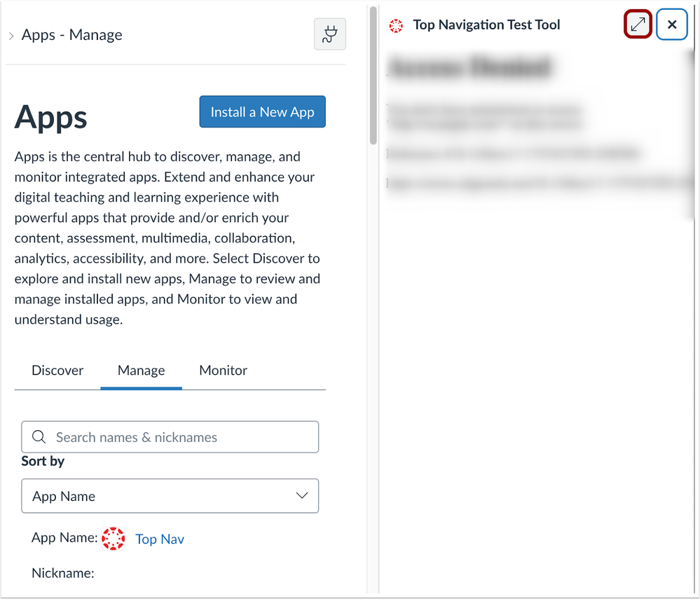Screen dimensions: 700x599
Task: Open the Sort by App Name dropdown
Action: (x=170, y=496)
